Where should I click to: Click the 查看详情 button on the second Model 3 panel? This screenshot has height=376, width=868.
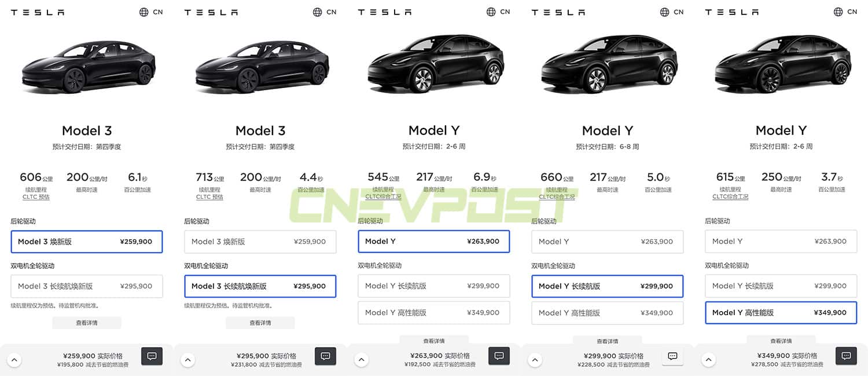tap(260, 323)
